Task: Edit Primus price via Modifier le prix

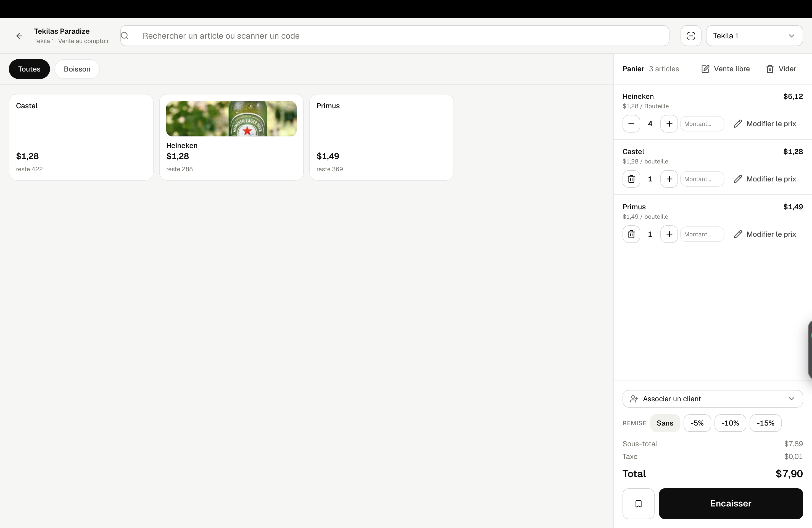Action: 765,234
